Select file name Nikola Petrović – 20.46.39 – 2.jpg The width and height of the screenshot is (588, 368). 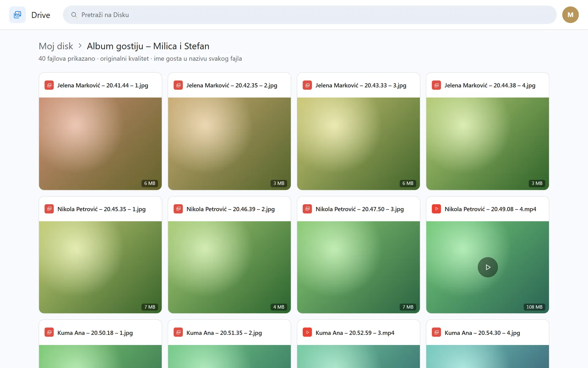pos(231,209)
